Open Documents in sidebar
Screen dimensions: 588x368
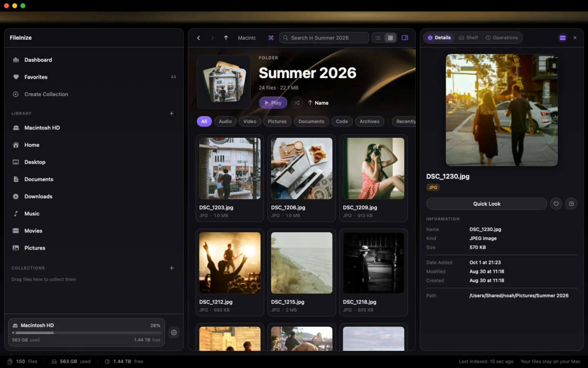(94, 179)
